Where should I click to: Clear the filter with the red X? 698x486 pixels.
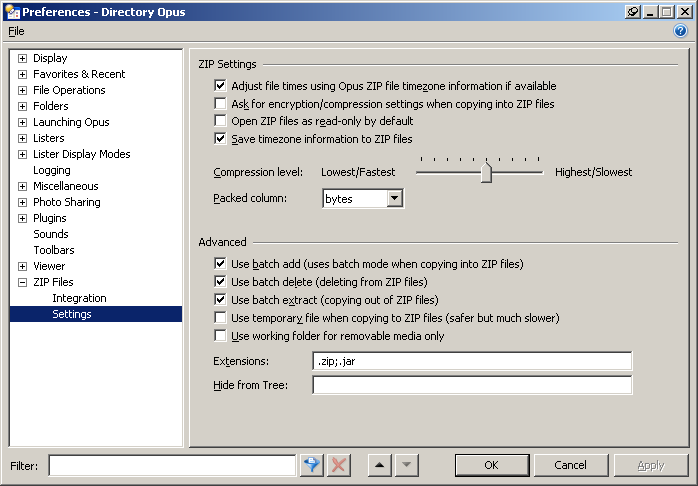(339, 465)
